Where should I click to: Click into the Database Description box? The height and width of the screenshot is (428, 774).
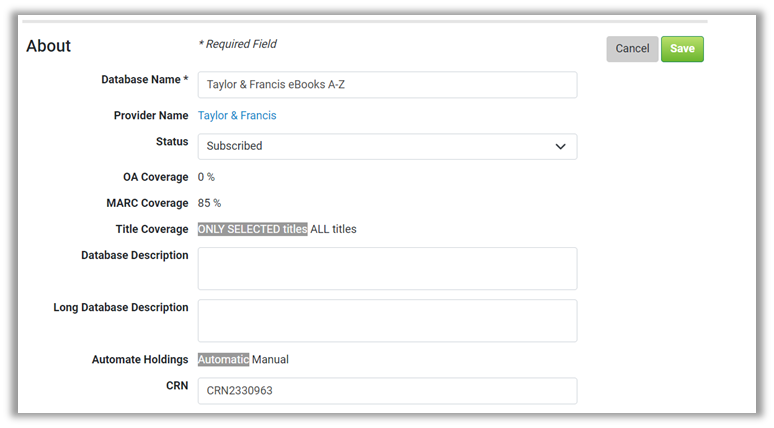387,268
